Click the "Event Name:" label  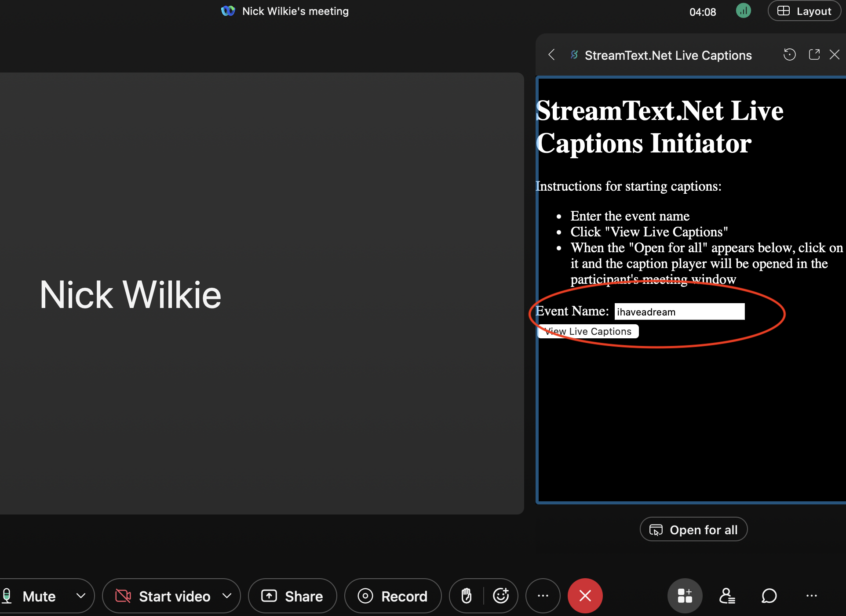tap(572, 311)
